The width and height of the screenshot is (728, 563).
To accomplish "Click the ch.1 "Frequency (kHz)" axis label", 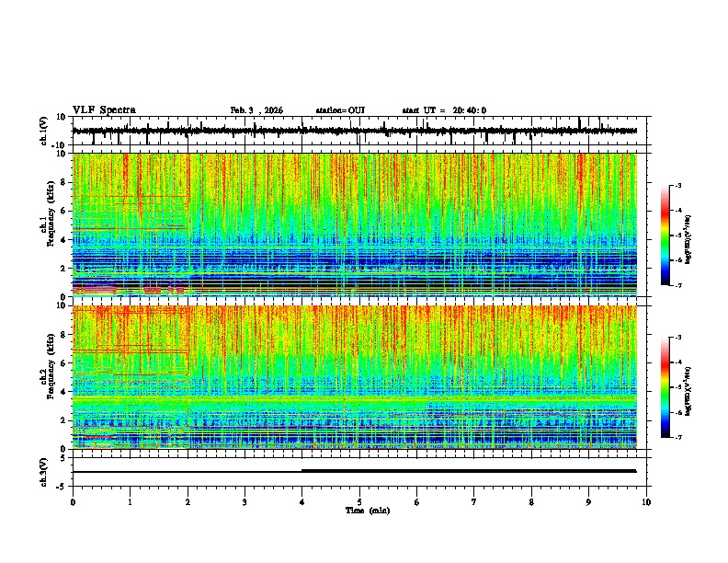I will click(51, 214).
